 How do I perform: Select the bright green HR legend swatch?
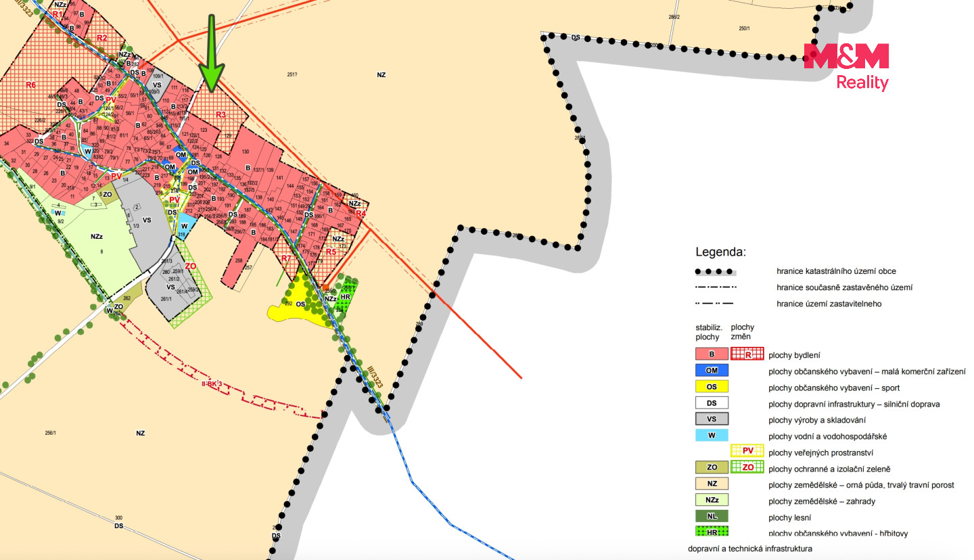click(x=712, y=532)
